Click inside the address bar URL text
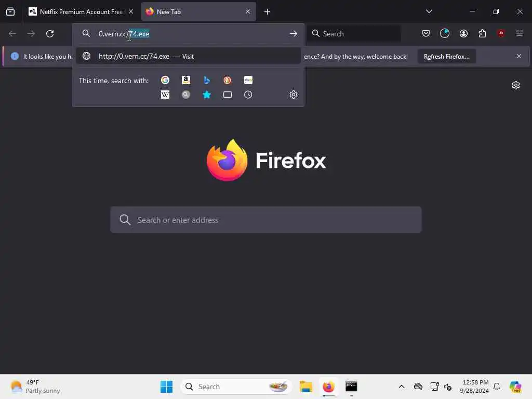The height and width of the screenshot is (399, 532). (124, 34)
